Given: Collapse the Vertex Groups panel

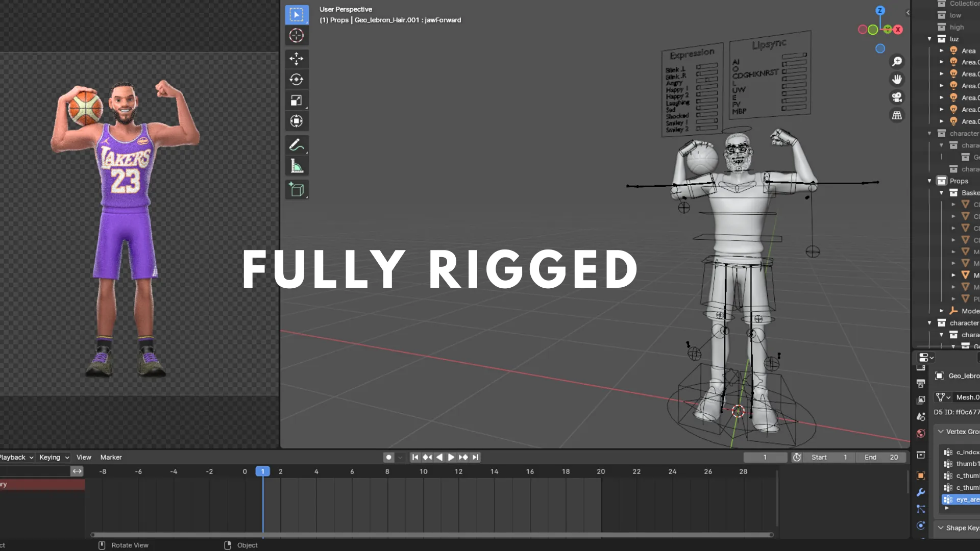Looking at the screenshot, I should pos(941,432).
